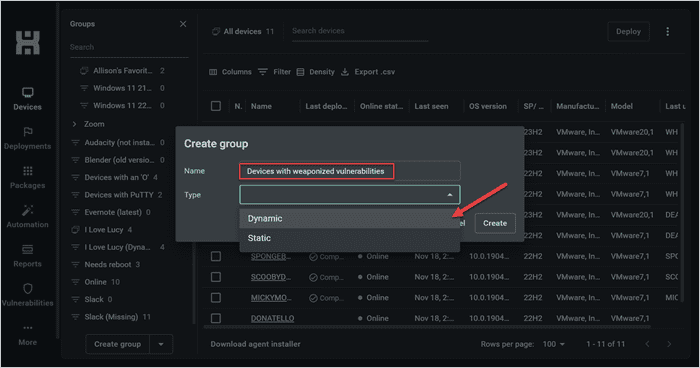Close the Groups panel
The height and width of the screenshot is (368, 700).
[x=183, y=24]
